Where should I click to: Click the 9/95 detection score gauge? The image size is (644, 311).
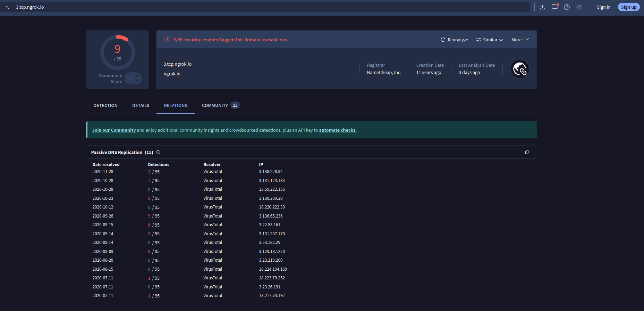118,52
